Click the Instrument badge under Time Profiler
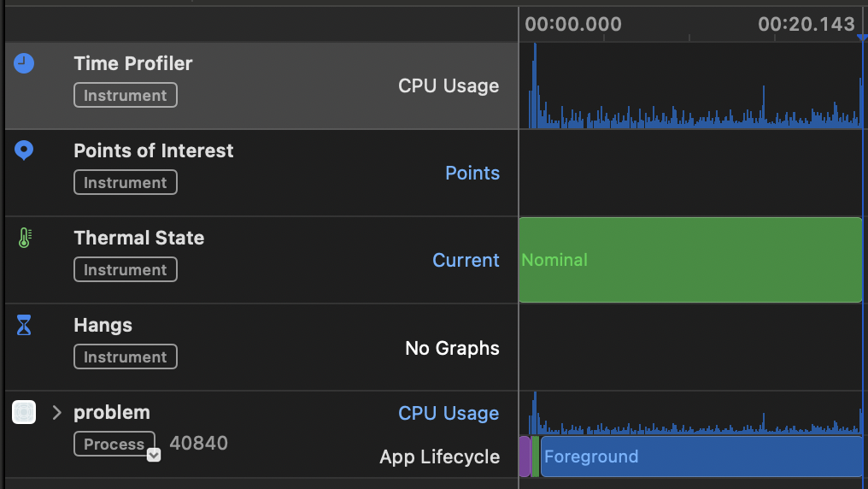 click(x=126, y=95)
